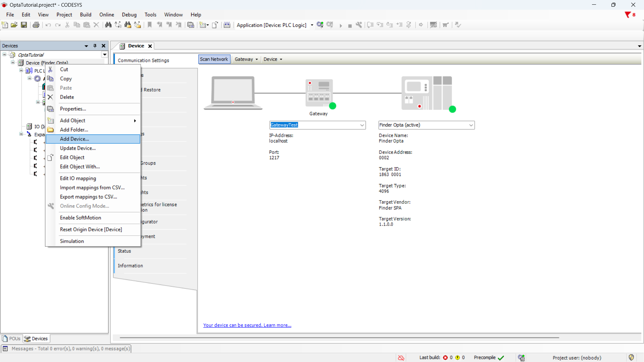This screenshot has height=362, width=644.
Task: Open the Online menu
Action: (106, 15)
